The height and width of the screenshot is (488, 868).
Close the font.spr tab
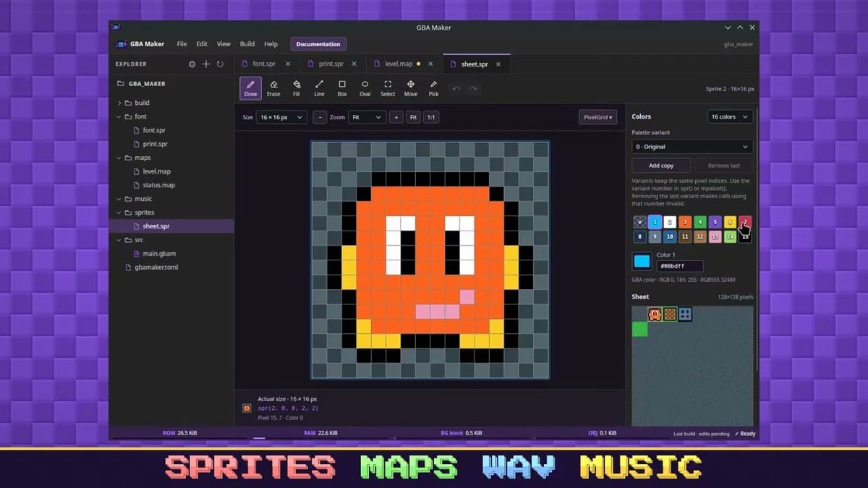pyautogui.click(x=288, y=64)
